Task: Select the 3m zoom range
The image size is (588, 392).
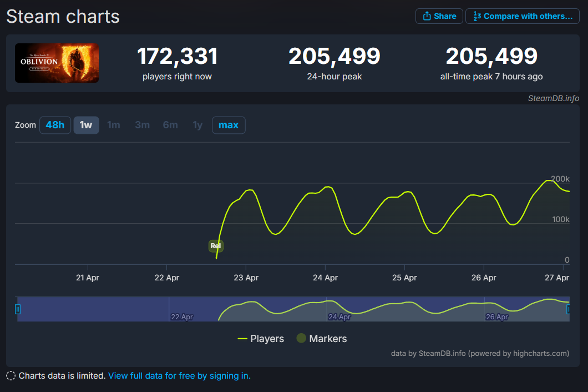Action: 142,125
